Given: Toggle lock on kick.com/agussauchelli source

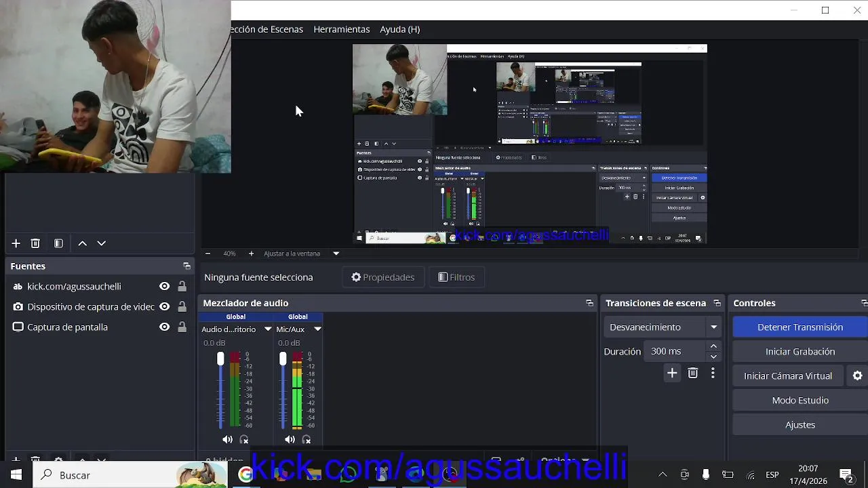Looking at the screenshot, I should tap(182, 287).
